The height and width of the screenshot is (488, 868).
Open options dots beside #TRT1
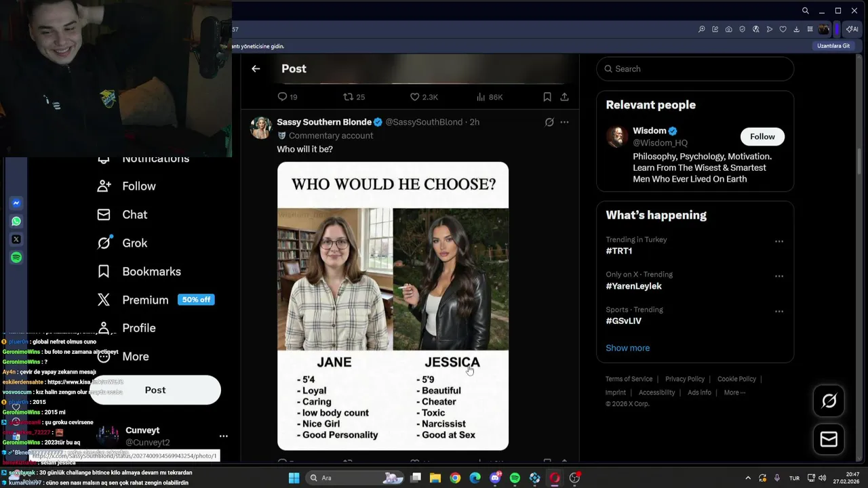tap(779, 241)
